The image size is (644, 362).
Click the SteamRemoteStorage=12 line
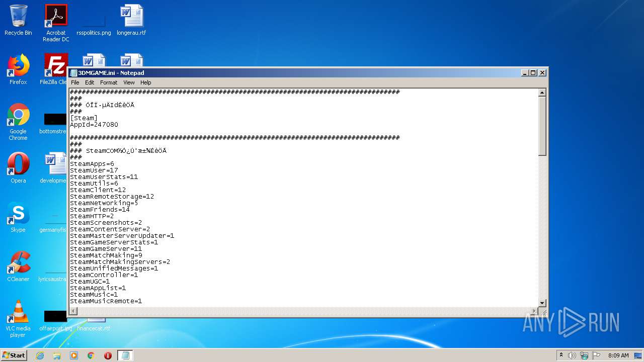112,197
